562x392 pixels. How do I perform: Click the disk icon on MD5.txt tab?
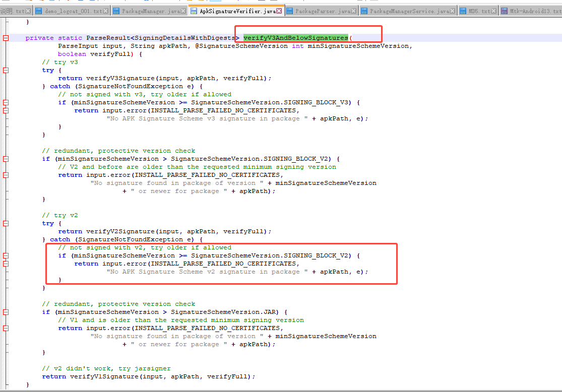[463, 11]
